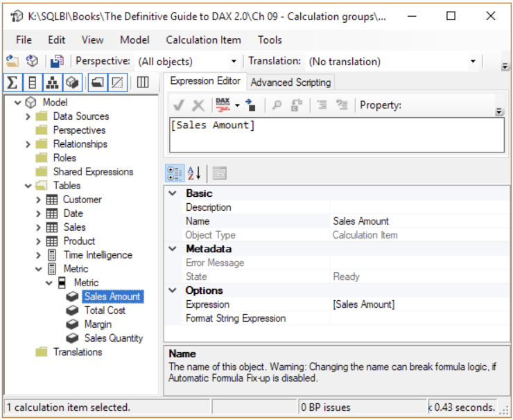Open the Calculation Item menu
Viewport: 513px width, 420px height.
(x=203, y=40)
